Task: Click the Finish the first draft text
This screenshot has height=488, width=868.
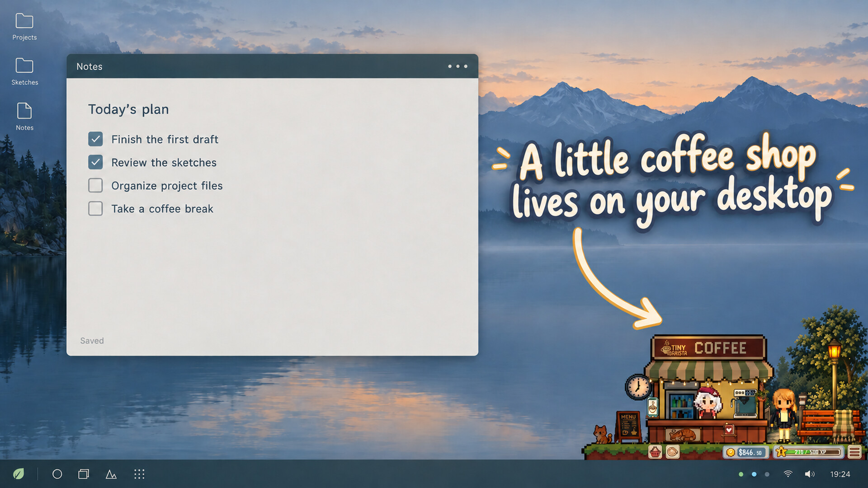Action: click(x=165, y=140)
